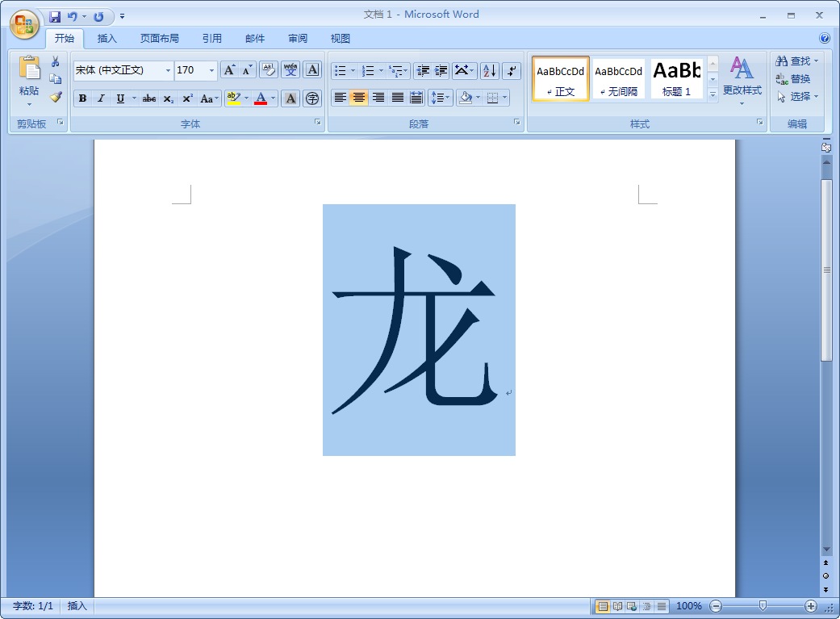Expand the styles gallery more arrow
Screen dimensions: 840x619
[713, 94]
